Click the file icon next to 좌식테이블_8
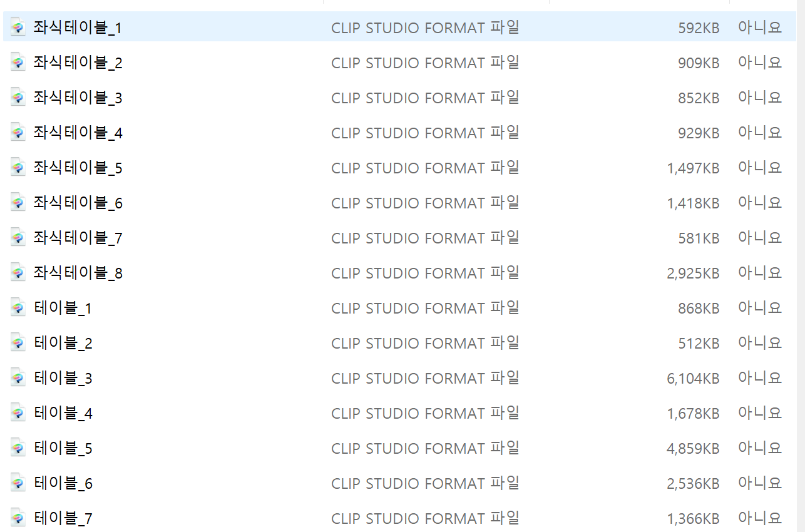 click(18, 272)
